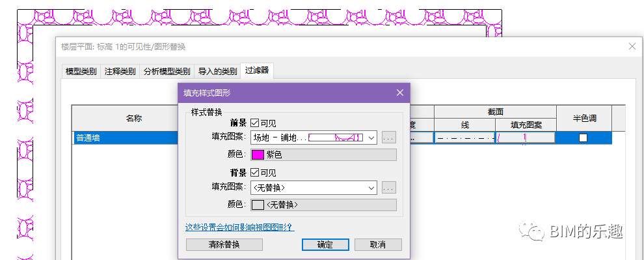Viewport: 644px width, 260px height.
Task: Cancel with 取消 button
Action: 378,245
